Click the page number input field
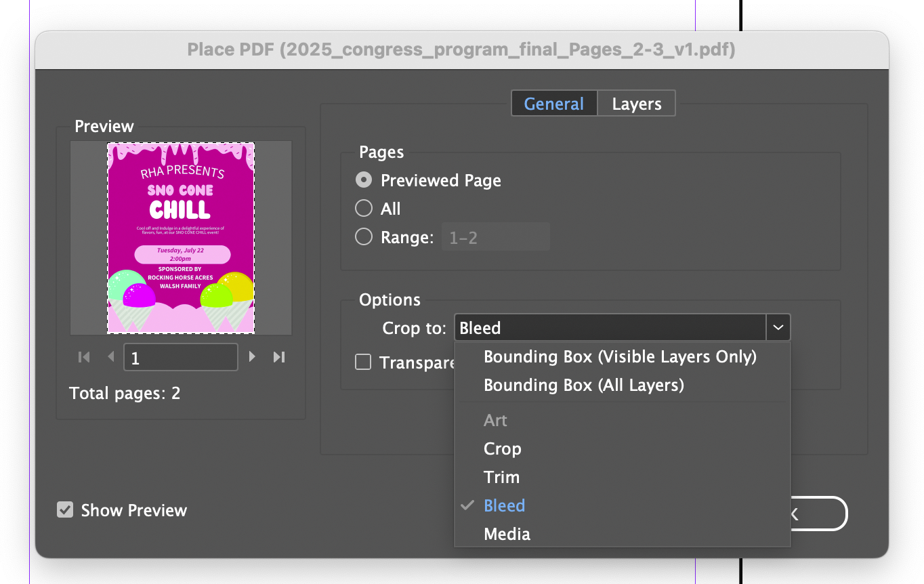 pyautogui.click(x=180, y=357)
